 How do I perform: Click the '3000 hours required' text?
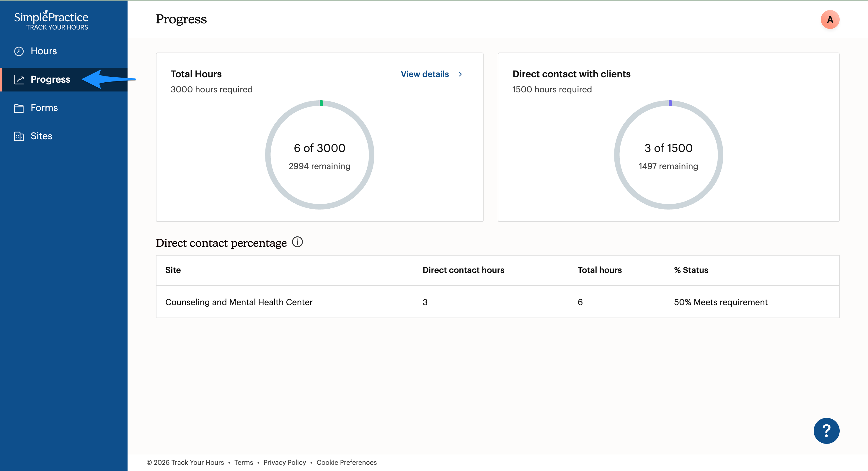click(x=212, y=89)
